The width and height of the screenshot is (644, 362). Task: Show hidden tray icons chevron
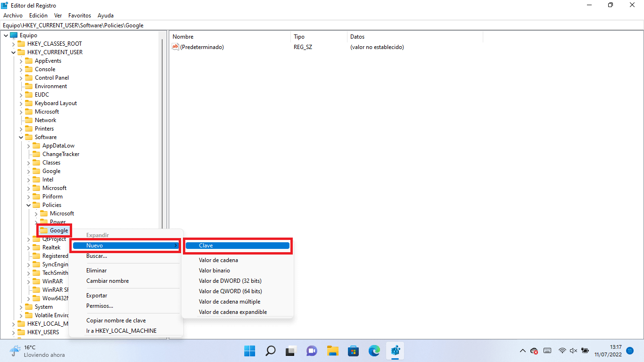coord(522,351)
